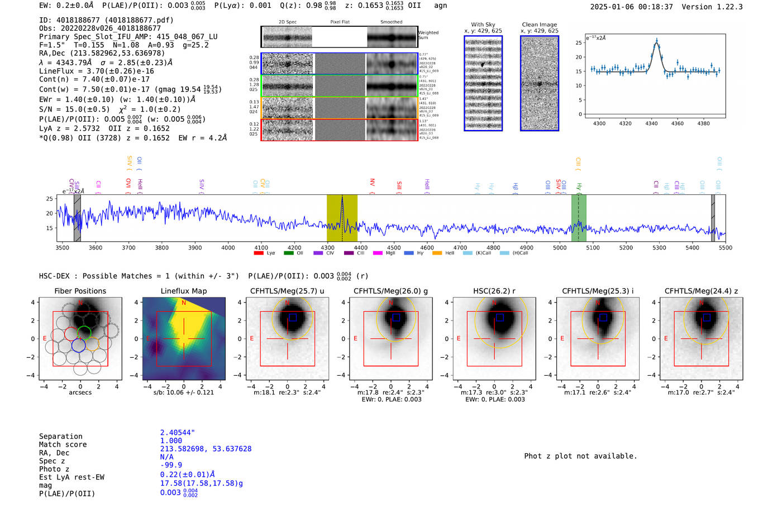The width and height of the screenshot is (782, 532).
Task: Click the m:18.1 re:2.3" s:2.4" caption
Action: (287, 392)
